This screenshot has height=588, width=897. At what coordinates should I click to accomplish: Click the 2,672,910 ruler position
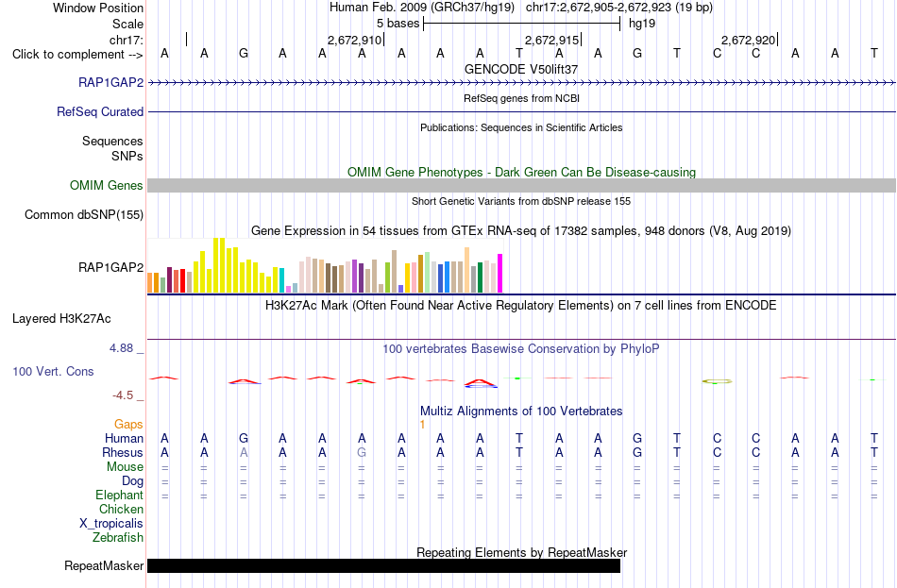coord(354,40)
